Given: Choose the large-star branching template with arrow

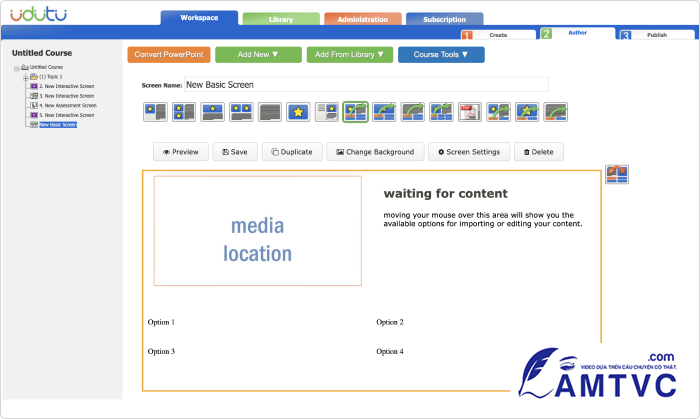Looking at the screenshot, I should [x=527, y=112].
